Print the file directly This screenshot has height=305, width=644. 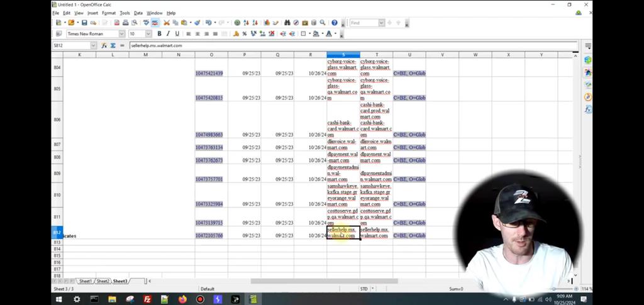point(126,23)
